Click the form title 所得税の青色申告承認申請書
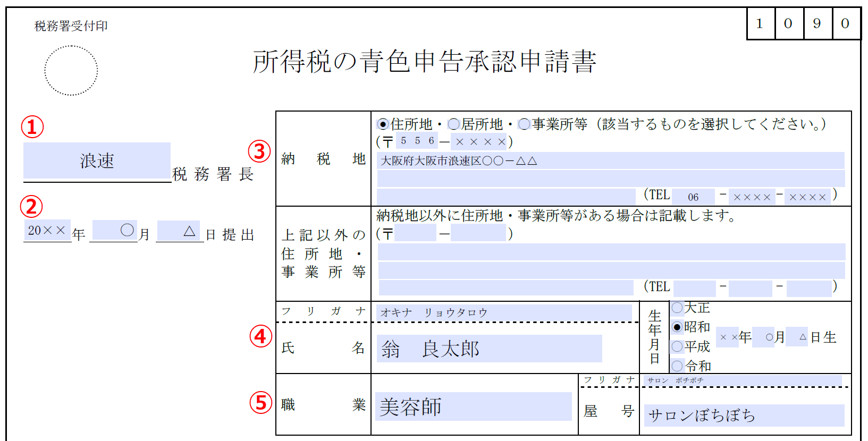 point(424,62)
